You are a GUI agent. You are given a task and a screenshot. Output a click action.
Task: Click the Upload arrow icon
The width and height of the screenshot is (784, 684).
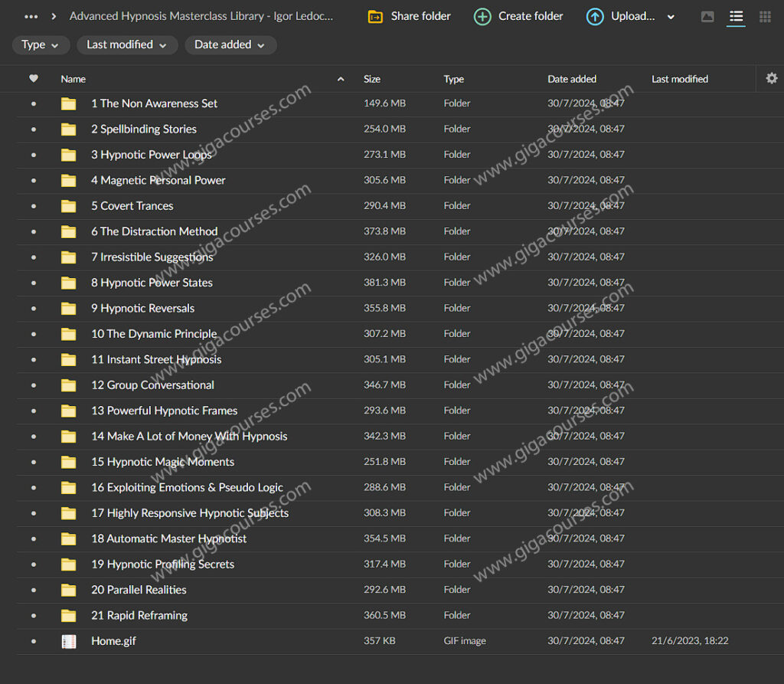coord(595,17)
